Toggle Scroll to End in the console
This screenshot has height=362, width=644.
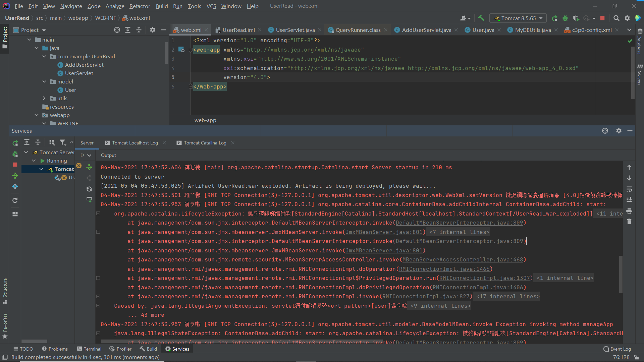click(x=629, y=200)
